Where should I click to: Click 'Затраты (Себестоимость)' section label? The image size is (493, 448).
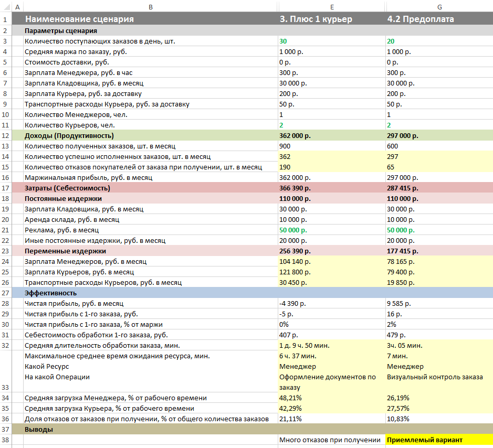(67, 188)
